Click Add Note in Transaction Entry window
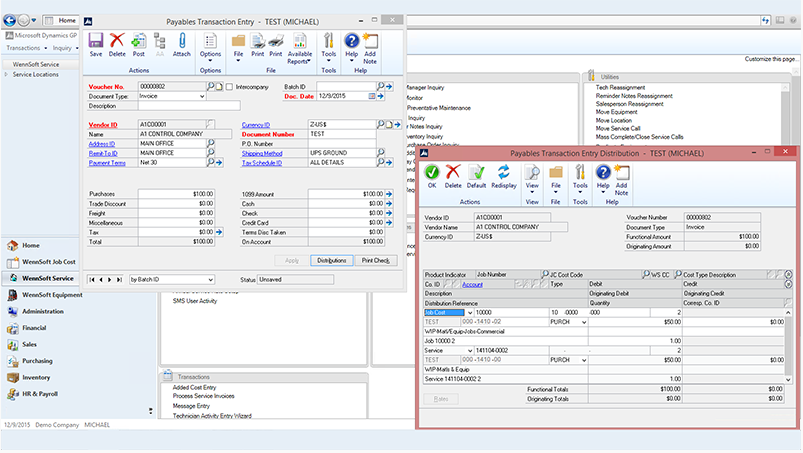This screenshot has width=803, height=453. 370,48
